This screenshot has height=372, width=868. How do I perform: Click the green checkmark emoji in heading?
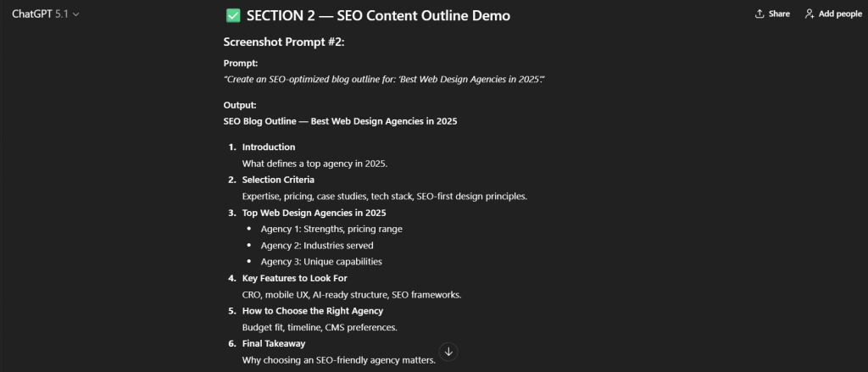coord(232,15)
